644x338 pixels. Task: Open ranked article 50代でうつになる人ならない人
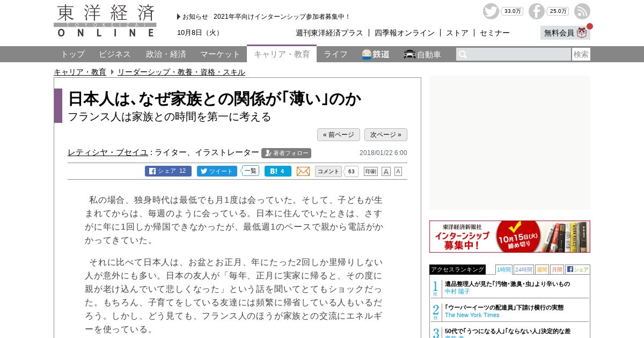pos(508,331)
